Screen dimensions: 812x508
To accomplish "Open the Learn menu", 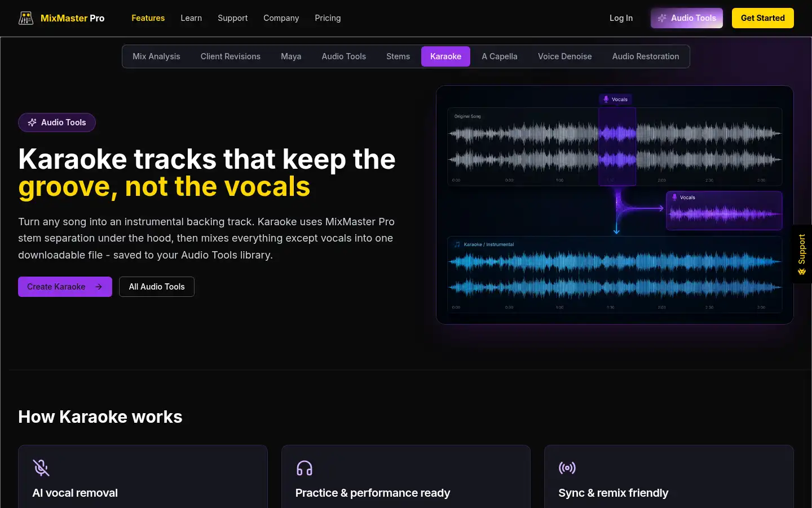I will tap(191, 18).
